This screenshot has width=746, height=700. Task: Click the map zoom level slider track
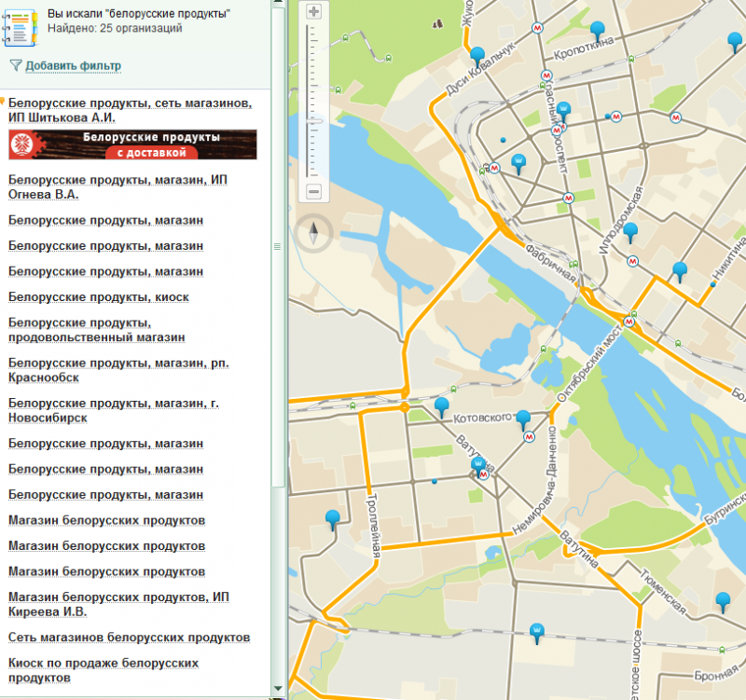point(313,103)
